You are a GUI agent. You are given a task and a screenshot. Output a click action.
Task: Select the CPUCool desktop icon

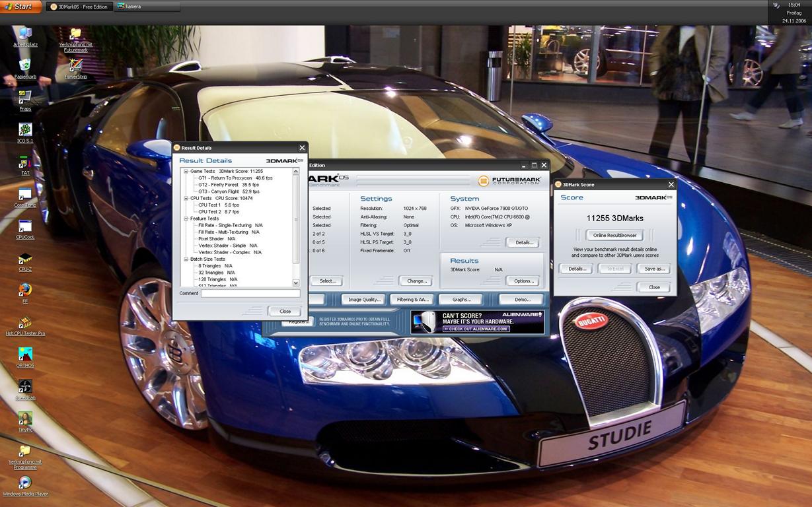coord(25,229)
